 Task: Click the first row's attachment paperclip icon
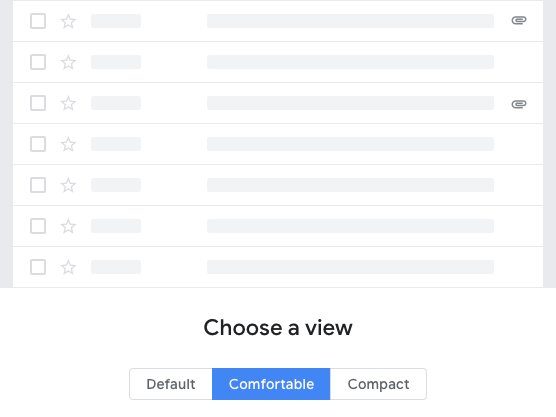[x=519, y=21]
